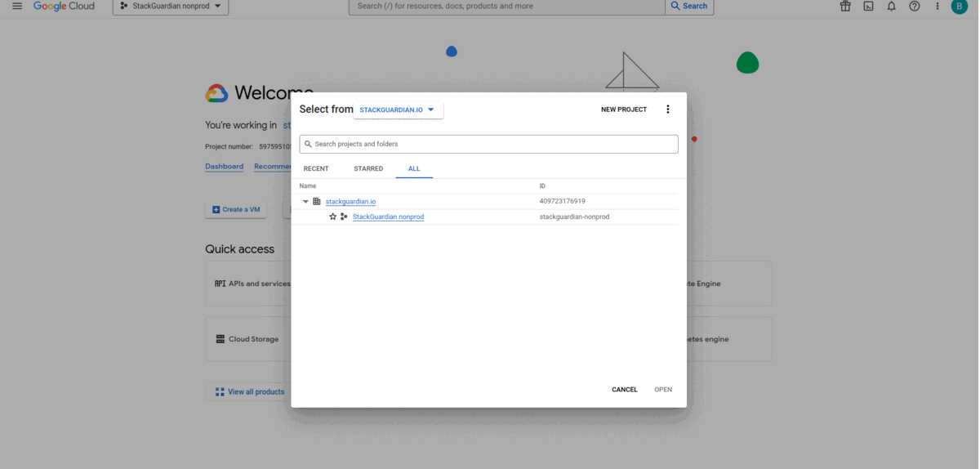Click the Search projects and folders field
The height and width of the screenshot is (469, 980).
pyautogui.click(x=490, y=144)
